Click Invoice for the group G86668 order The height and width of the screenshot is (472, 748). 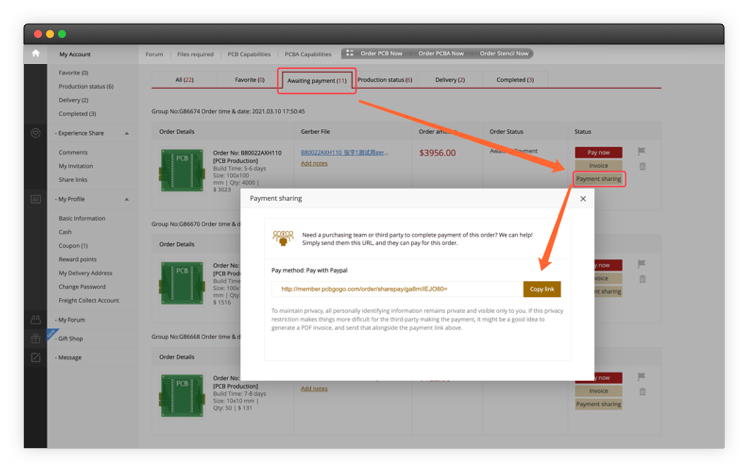coord(598,391)
